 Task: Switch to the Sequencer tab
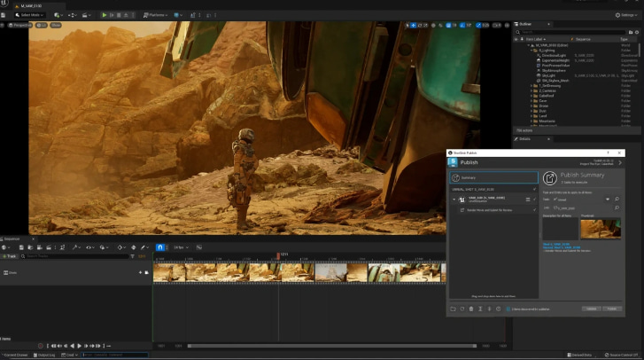tap(12, 239)
